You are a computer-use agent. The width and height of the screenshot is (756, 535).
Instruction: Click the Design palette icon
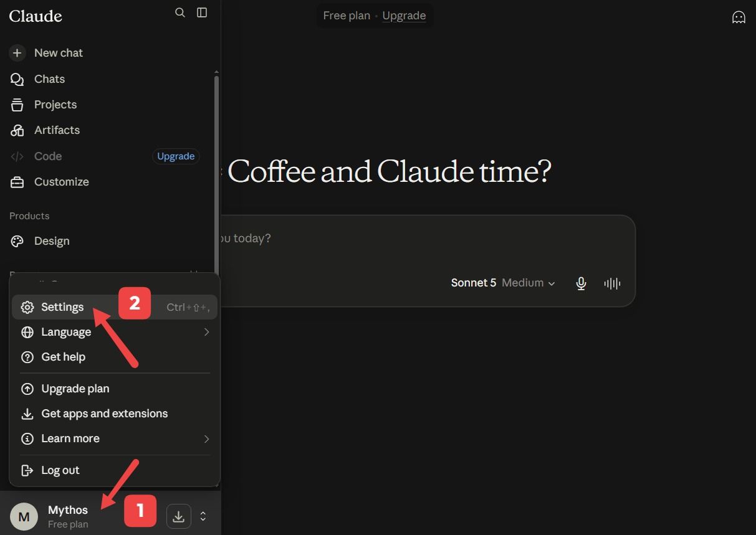(x=17, y=241)
